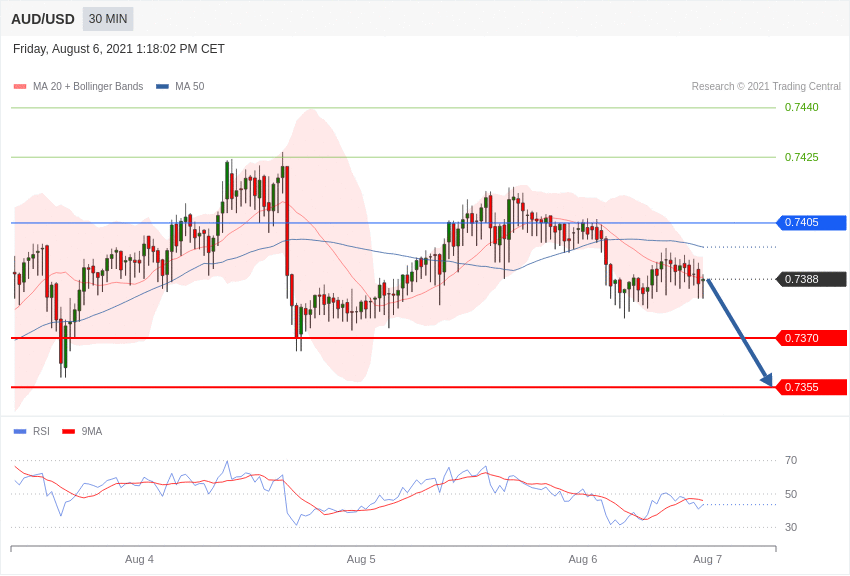Click the MA 50 legend label
Viewport: 850px width, 576px height.
[190, 86]
